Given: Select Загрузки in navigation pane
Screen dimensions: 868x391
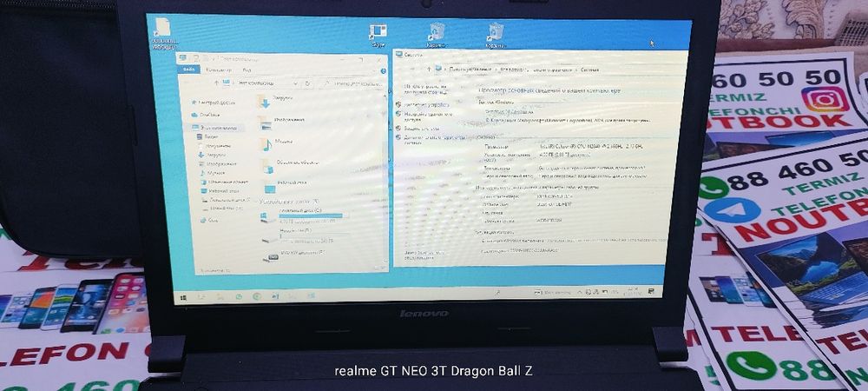Looking at the screenshot, I should 213,155.
